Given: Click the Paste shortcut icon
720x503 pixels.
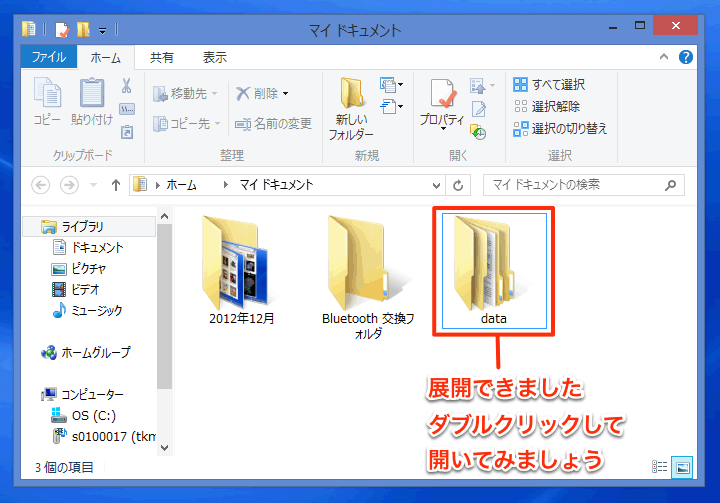Looking at the screenshot, I should click(x=127, y=132).
